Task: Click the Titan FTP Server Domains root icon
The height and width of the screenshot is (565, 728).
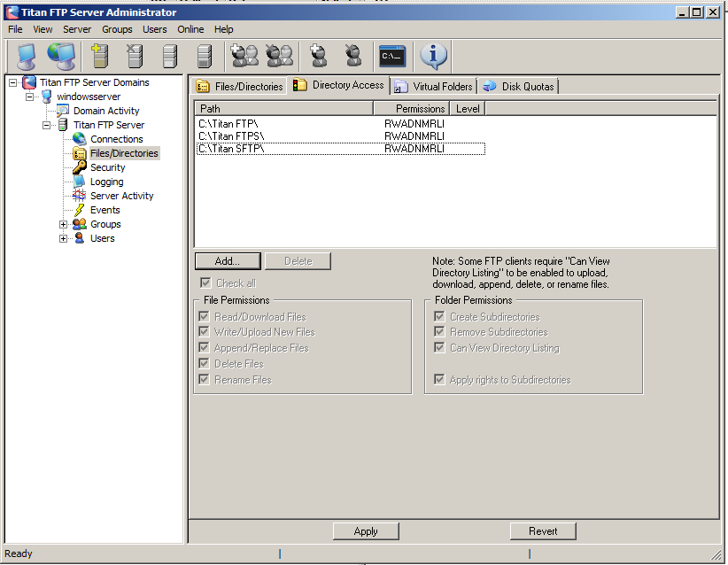Action: 29,82
